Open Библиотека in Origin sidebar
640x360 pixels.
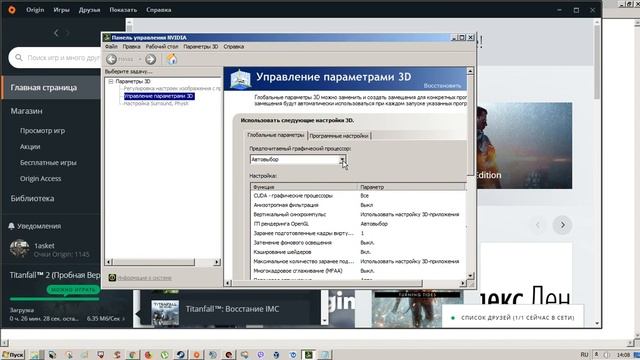(32, 198)
